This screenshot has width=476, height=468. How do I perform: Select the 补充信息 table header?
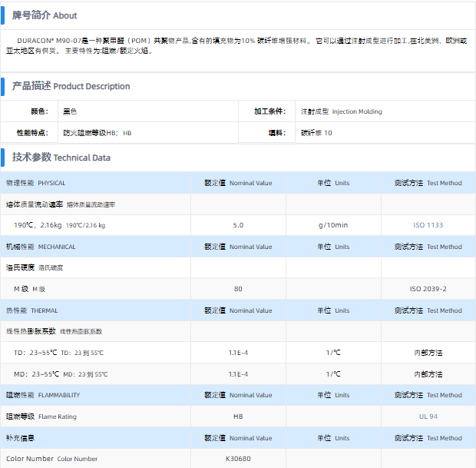tap(20, 438)
